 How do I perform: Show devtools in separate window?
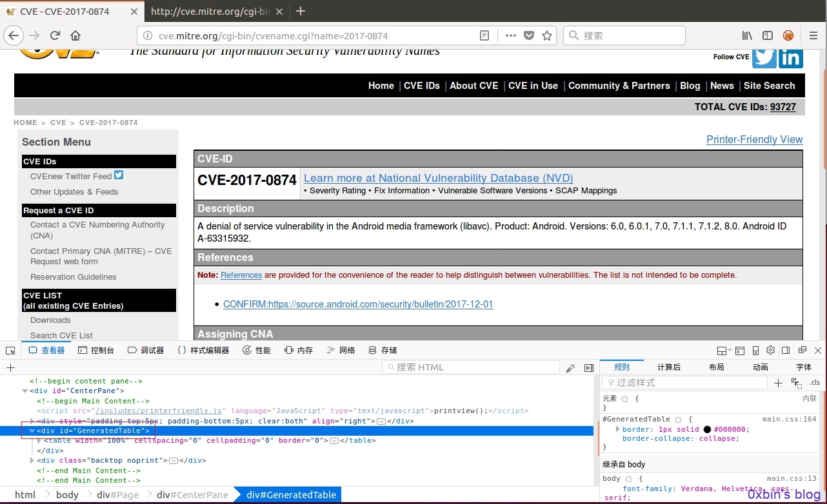(x=802, y=351)
